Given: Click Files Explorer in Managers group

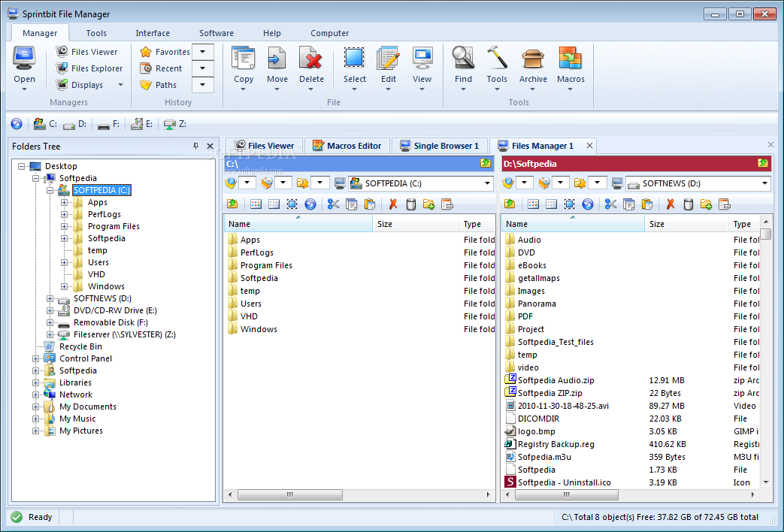Looking at the screenshot, I should coord(89,68).
